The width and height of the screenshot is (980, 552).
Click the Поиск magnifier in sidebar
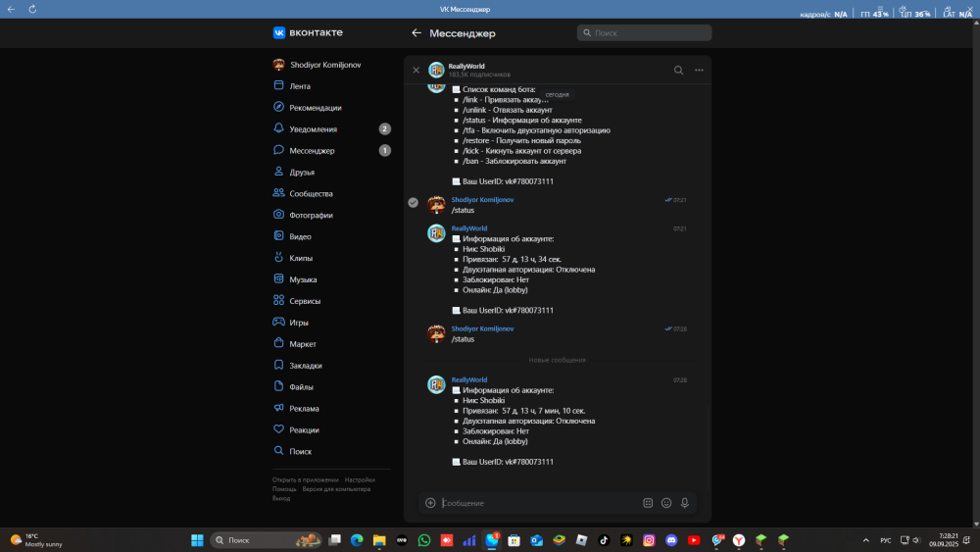click(278, 451)
